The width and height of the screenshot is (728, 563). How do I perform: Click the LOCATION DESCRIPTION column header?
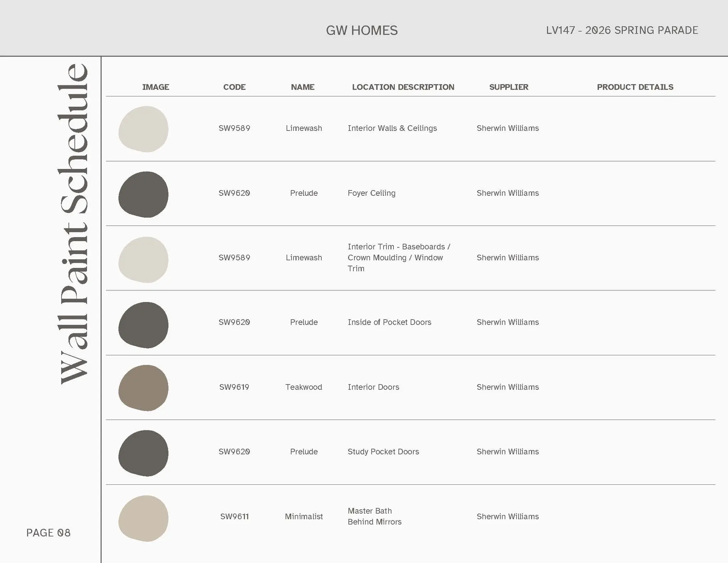click(403, 87)
